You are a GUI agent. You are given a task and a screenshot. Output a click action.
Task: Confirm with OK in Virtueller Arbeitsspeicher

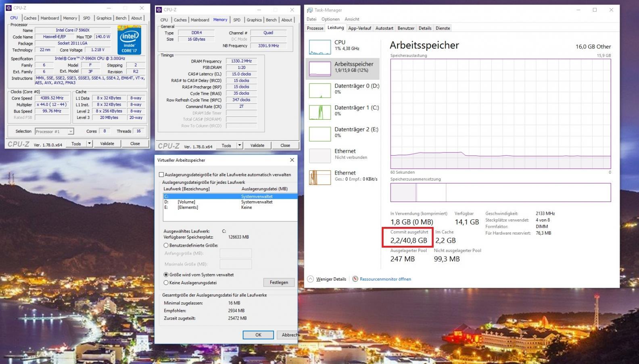[258, 335]
